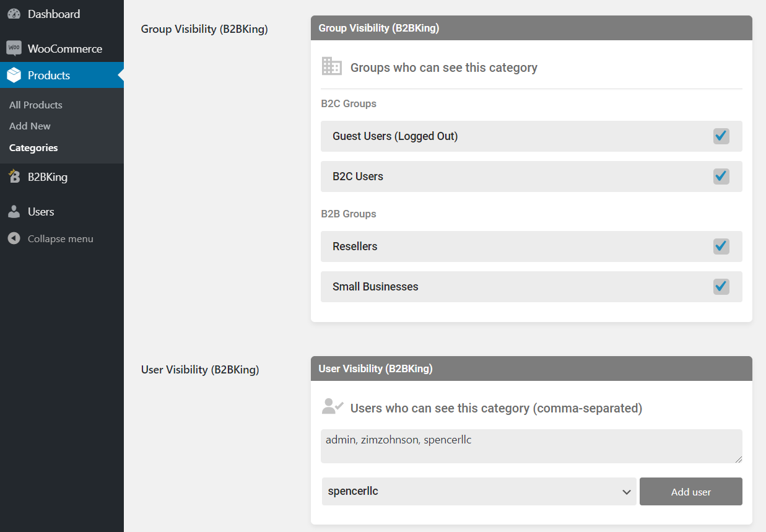
Task: Open the Users menu
Action: tap(41, 212)
